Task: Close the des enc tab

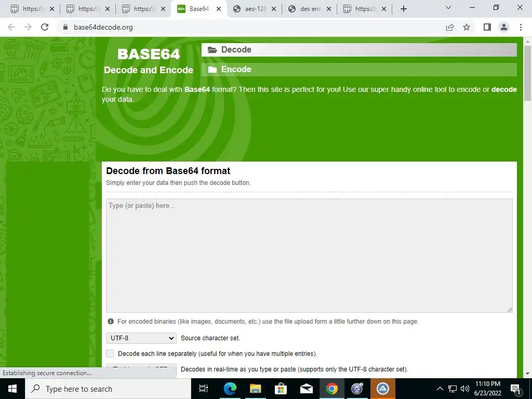Action: point(329,9)
